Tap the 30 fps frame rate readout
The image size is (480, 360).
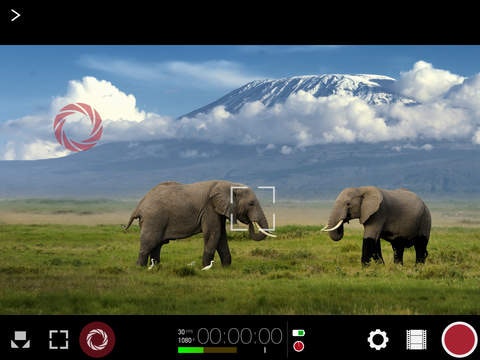185,332
